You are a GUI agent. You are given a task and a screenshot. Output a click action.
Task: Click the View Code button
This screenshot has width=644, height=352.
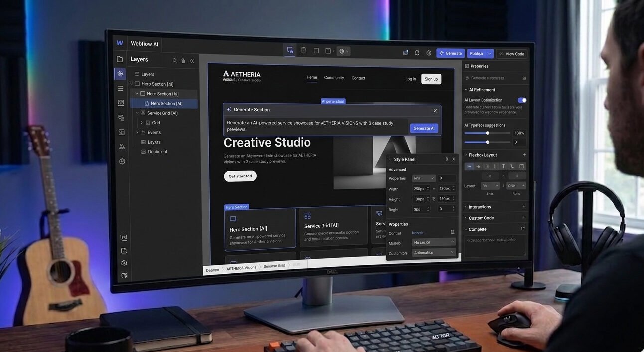click(x=512, y=54)
